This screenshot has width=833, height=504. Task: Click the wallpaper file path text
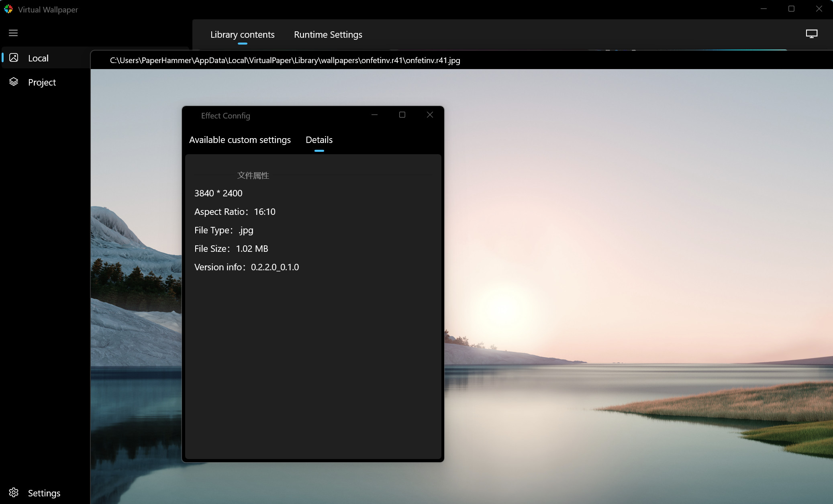(285, 60)
